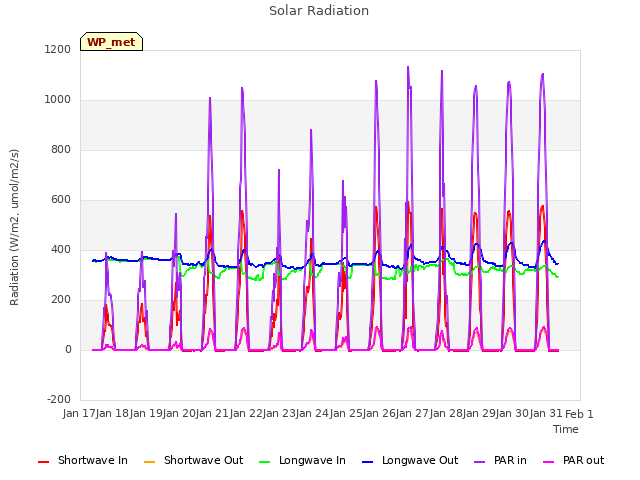640x480 pixels.
Task: Click the Time x-axis label
Action: [566, 429]
